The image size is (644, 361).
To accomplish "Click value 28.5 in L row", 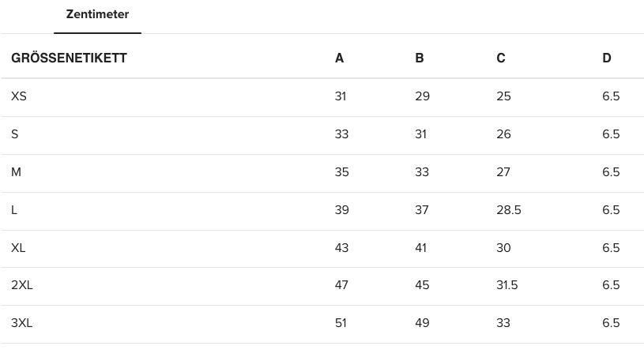I will (509, 210).
